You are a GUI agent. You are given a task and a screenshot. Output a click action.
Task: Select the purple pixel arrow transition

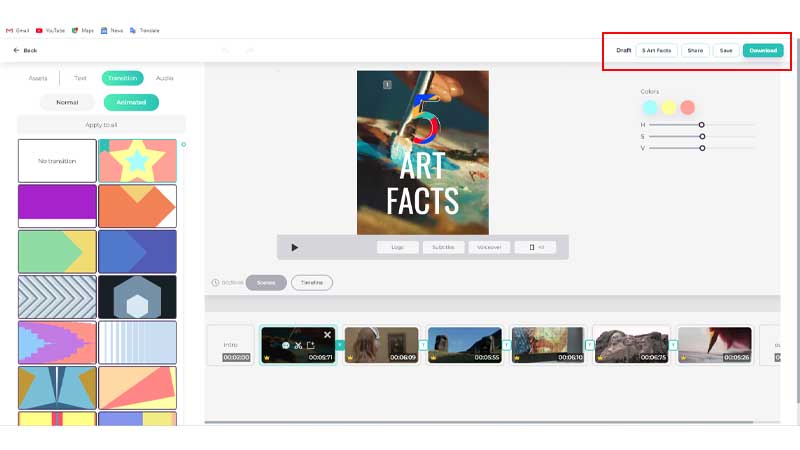[x=57, y=342]
